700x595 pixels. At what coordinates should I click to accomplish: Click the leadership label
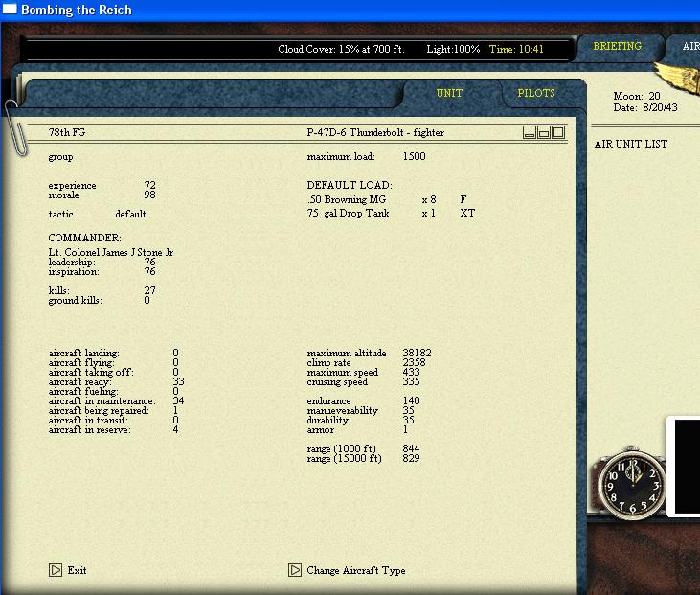72,263
